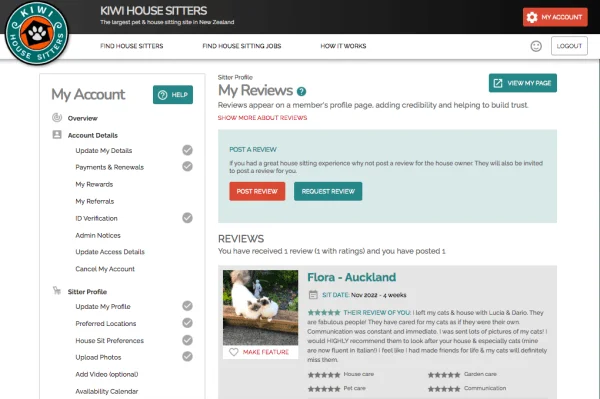Click the 'Nov 2022 - 4 weeks' sit date
The image size is (600, 399).
(378, 295)
